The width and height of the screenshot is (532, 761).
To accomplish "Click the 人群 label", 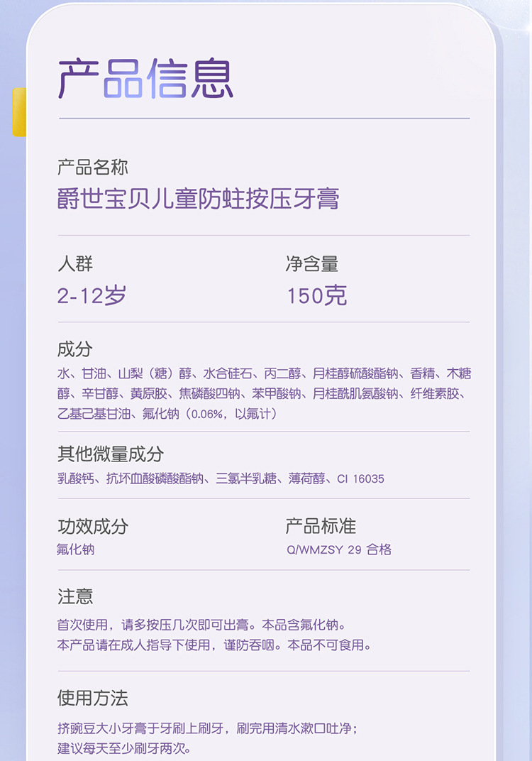I will [75, 264].
